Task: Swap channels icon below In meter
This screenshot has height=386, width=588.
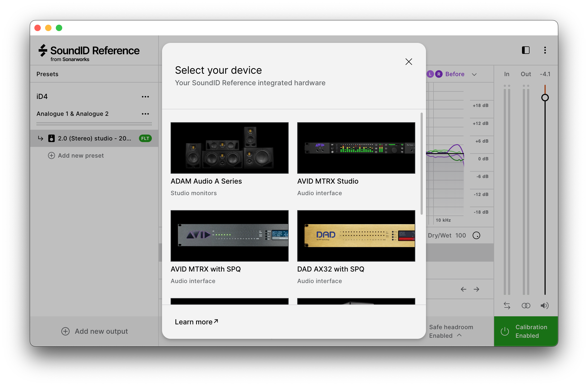Action: click(507, 306)
